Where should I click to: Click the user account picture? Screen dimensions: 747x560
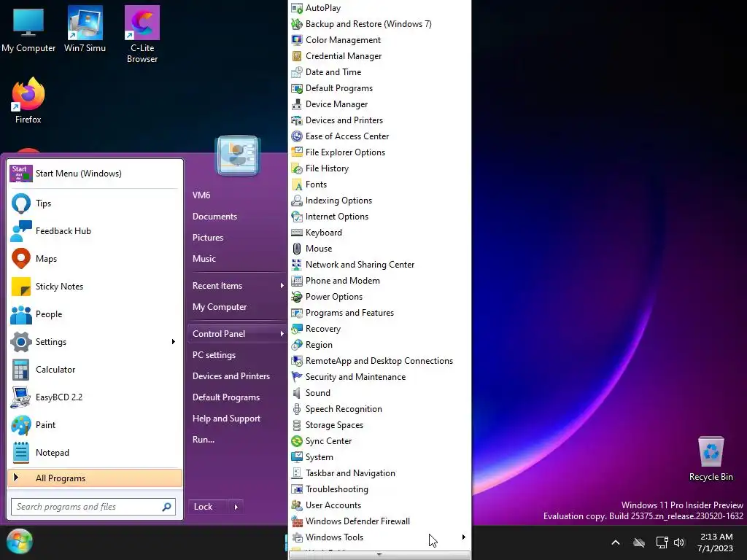(x=237, y=155)
